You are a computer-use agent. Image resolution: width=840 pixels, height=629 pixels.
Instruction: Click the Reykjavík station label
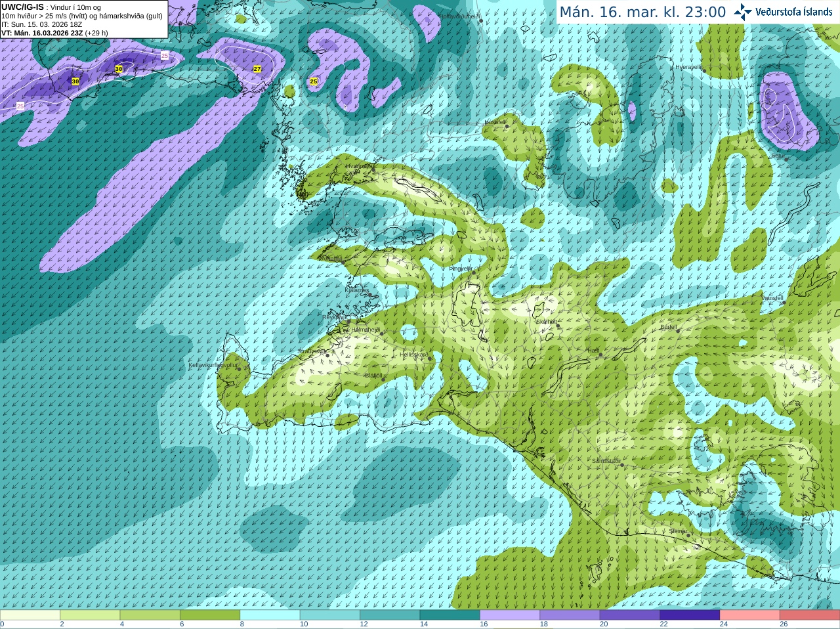pos(334,317)
